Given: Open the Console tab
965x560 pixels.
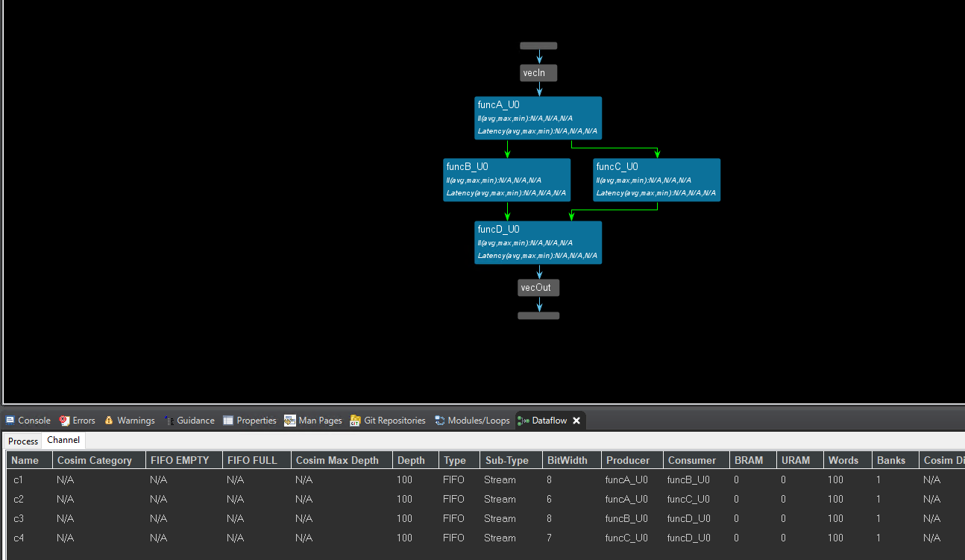Looking at the screenshot, I should pyautogui.click(x=28, y=421).
